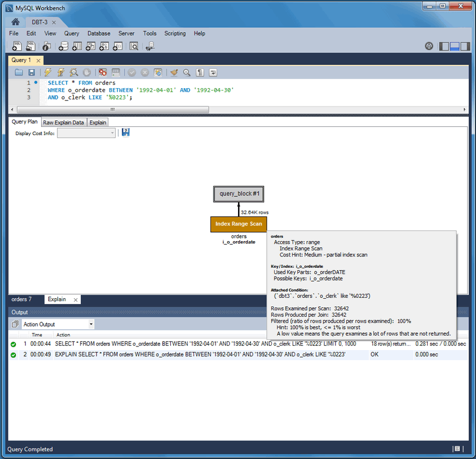Toggle the left sidebar panel
Screen dimensions: 476x459
pos(444,46)
